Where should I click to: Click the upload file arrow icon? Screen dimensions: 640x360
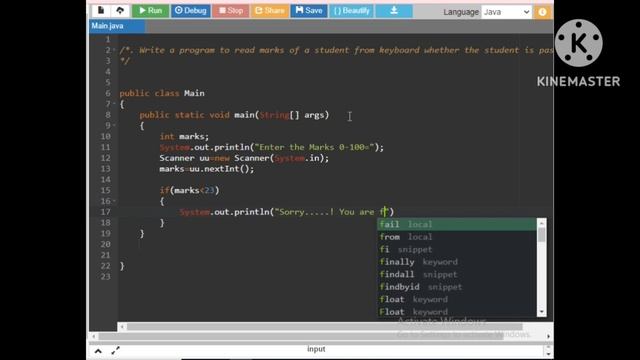point(120,11)
